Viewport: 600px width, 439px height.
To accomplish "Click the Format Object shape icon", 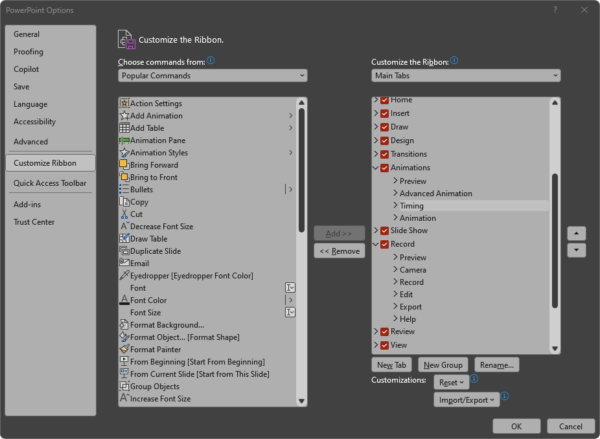I will [124, 337].
